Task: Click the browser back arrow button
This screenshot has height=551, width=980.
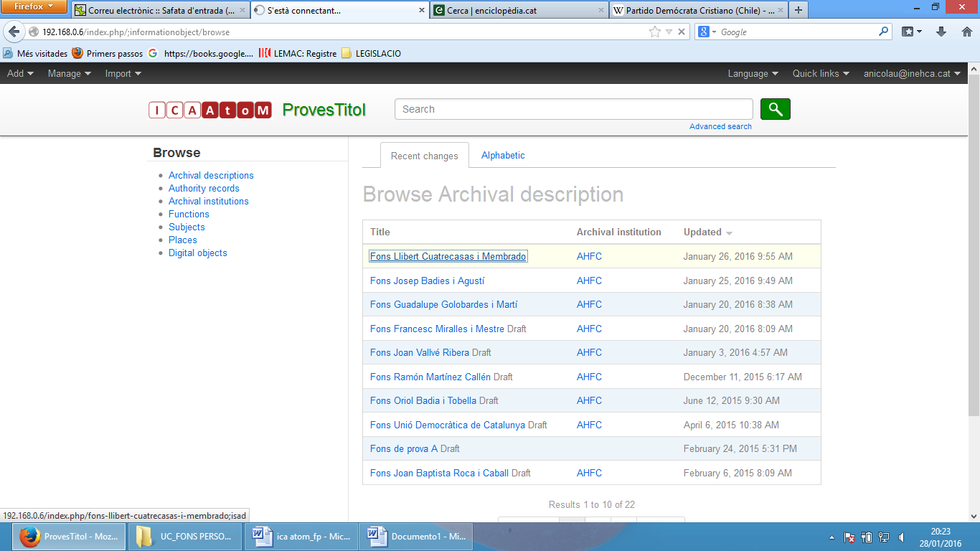Action: 14,32
